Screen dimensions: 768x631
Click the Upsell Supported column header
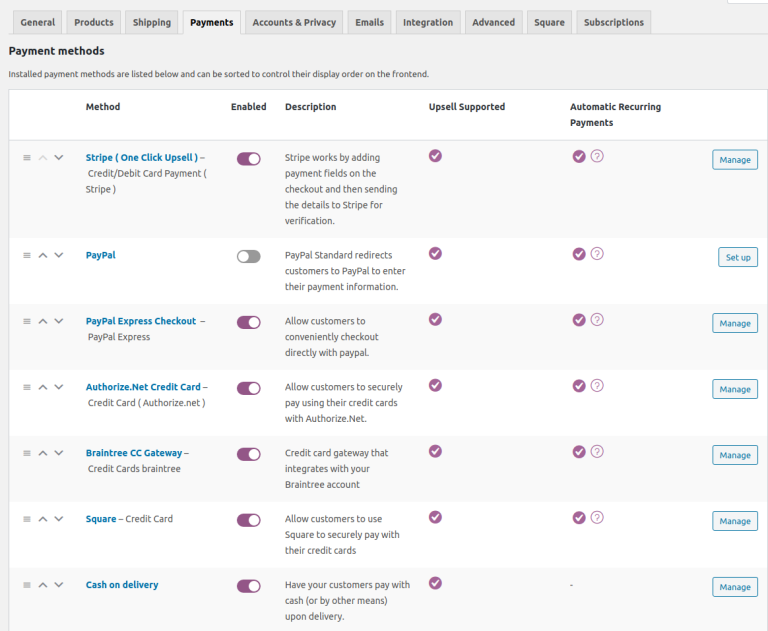point(467,107)
